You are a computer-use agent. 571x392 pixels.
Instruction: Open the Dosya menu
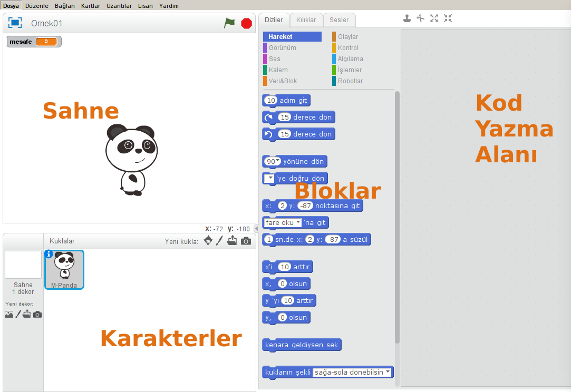(x=11, y=6)
